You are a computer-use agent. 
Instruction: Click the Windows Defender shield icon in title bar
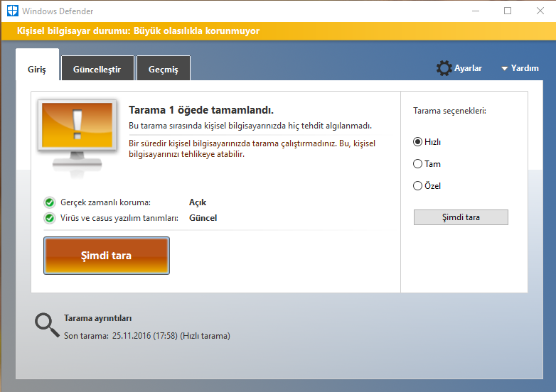(x=13, y=11)
